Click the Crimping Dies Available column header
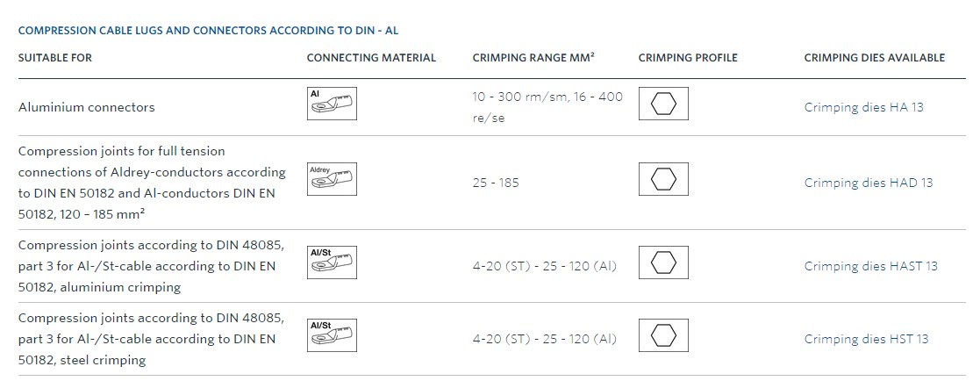980x381 pixels. pyautogui.click(x=875, y=58)
